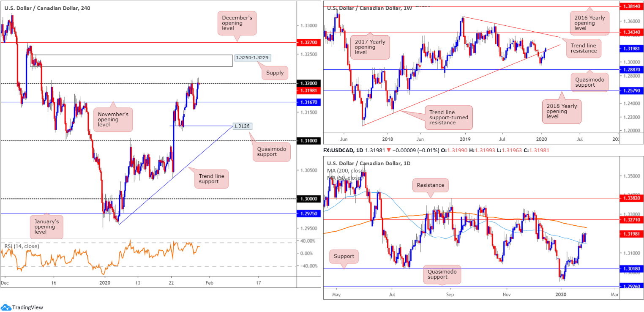Click the daily chart title text
644x312 pixels.
[368, 163]
